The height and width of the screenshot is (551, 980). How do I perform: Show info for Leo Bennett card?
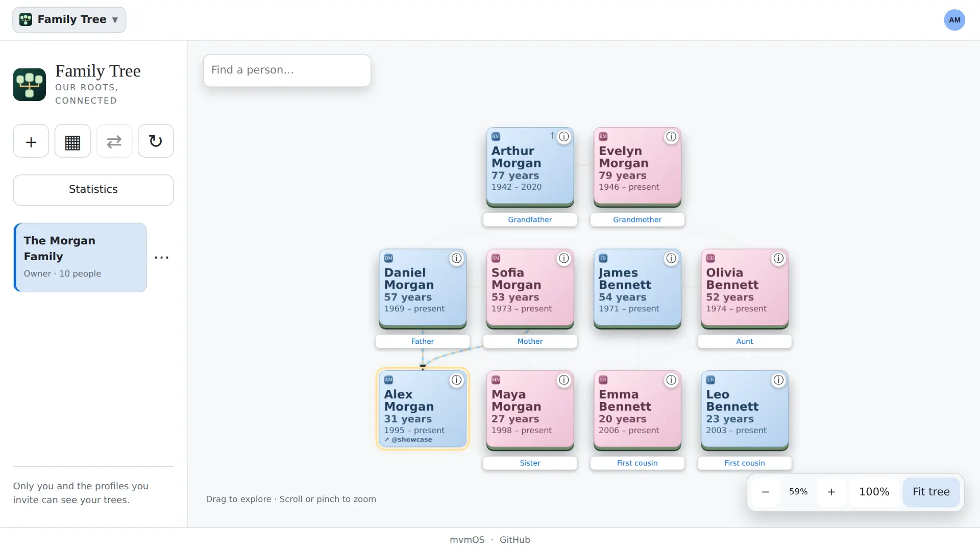(x=778, y=380)
